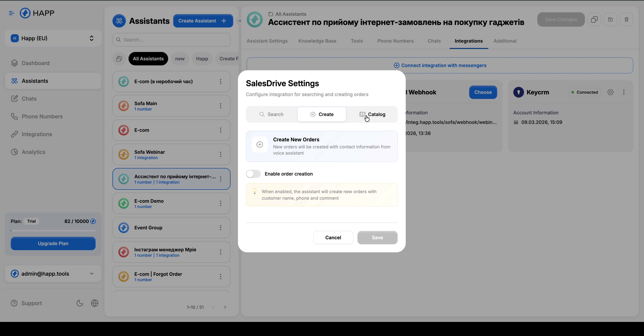The image size is (644, 336).
Task: Open the three-dot menu for Sofa Main
Action: tap(221, 106)
